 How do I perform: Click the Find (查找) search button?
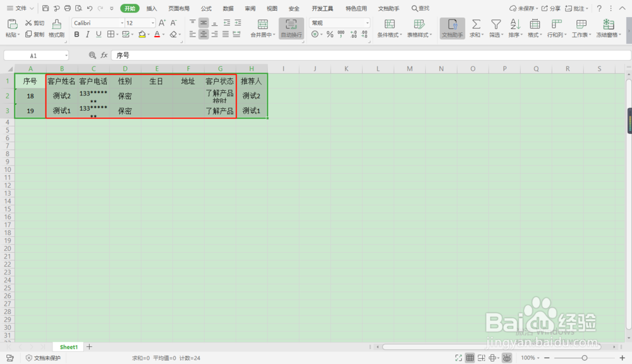pos(420,8)
